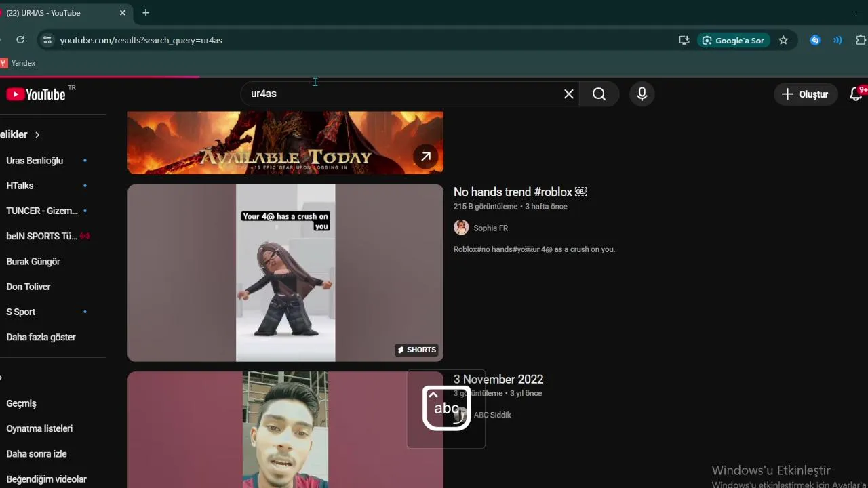Open the install app icon in address bar
868x488 pixels.
pyautogui.click(x=684, y=40)
